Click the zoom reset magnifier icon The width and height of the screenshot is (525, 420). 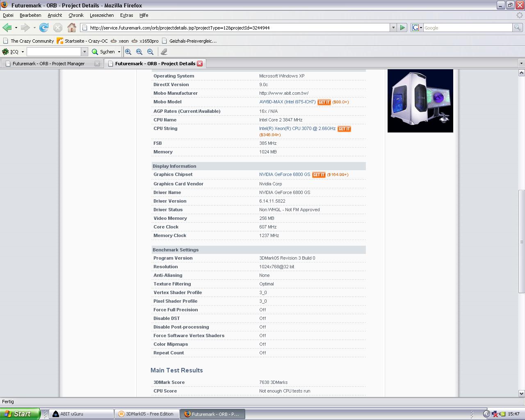(139, 52)
